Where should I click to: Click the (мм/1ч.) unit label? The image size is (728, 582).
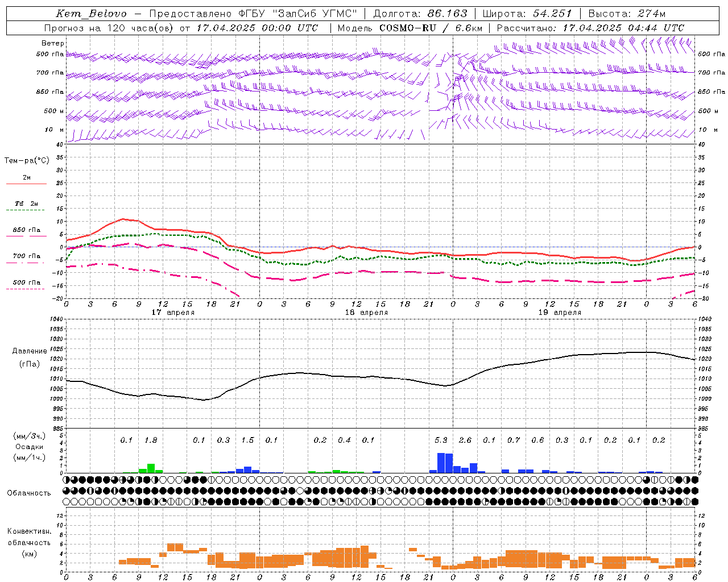29,458
